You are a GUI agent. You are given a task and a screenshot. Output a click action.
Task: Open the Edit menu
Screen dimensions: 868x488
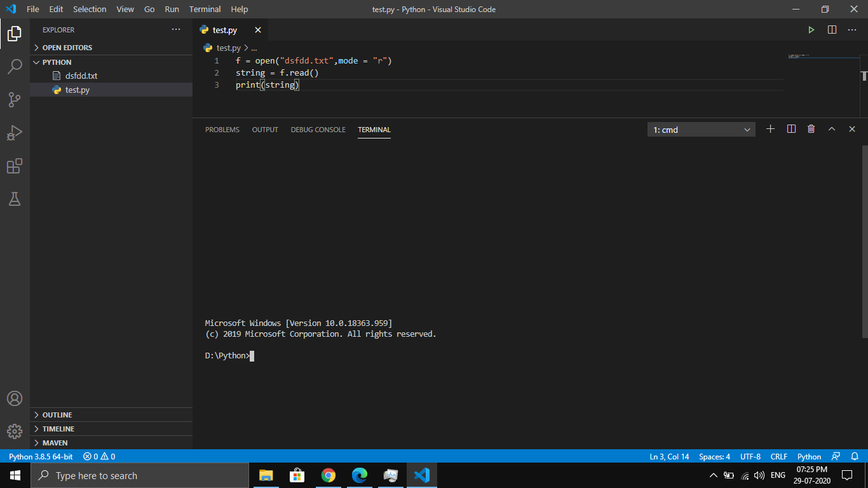point(56,10)
